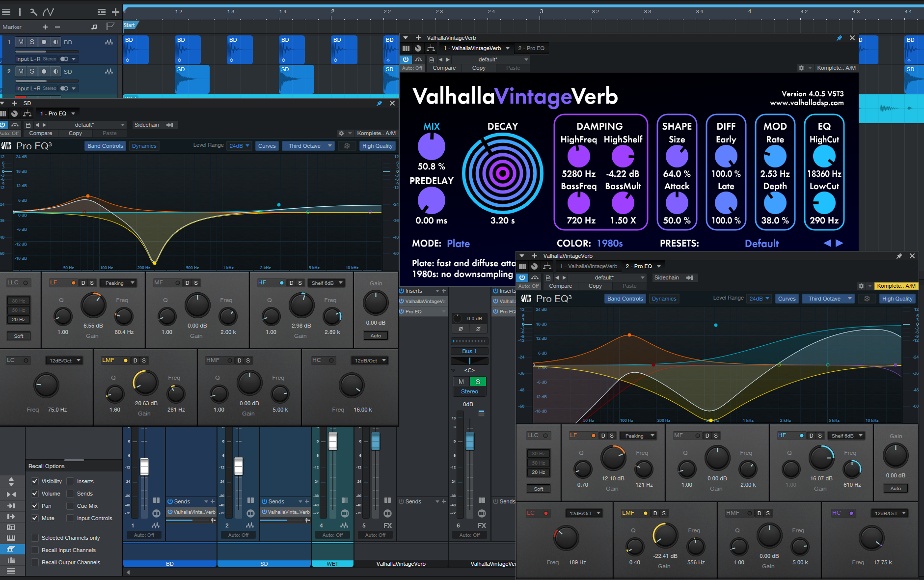Click routing icon left of "1 - Pro EQ" selector
924x580 pixels.
27,113
